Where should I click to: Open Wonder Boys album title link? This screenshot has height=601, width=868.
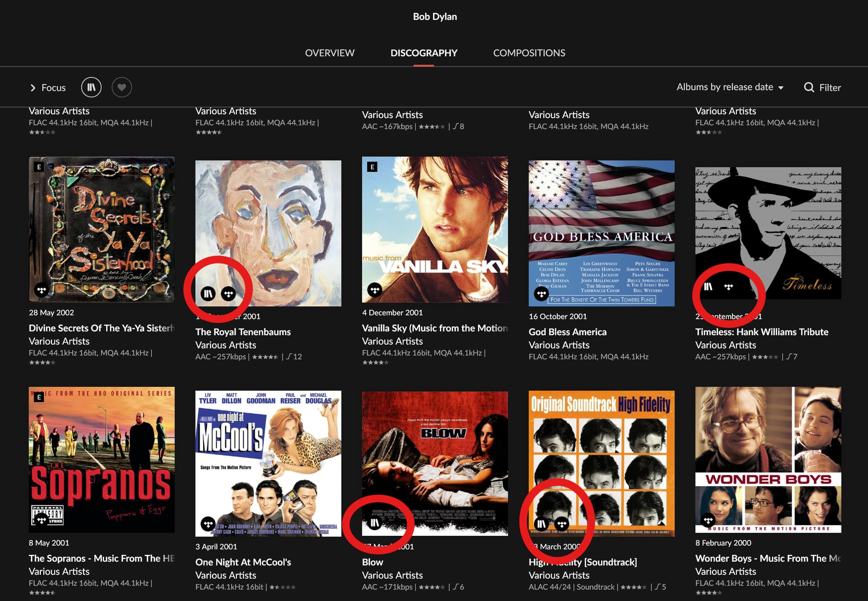click(768, 558)
